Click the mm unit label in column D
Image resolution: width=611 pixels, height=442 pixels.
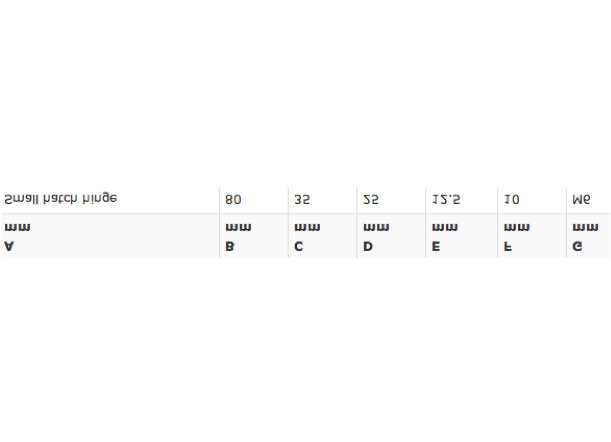(x=376, y=227)
